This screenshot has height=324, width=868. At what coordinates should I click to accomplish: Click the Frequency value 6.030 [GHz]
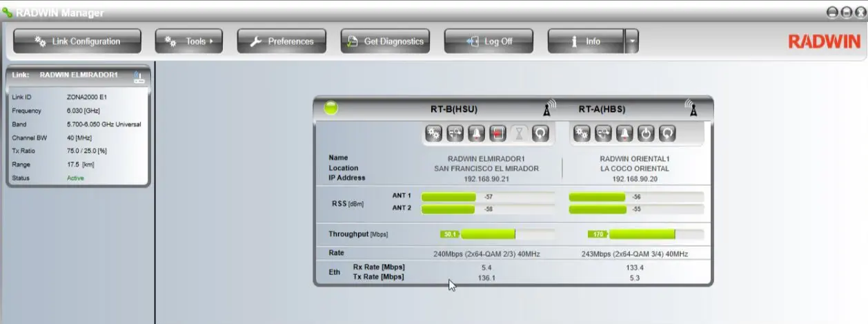(x=84, y=111)
